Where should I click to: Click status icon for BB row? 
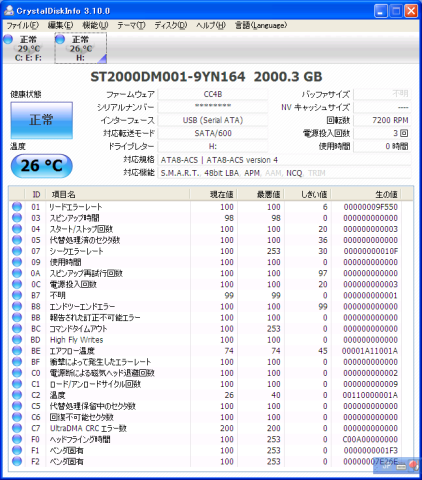click(17, 317)
